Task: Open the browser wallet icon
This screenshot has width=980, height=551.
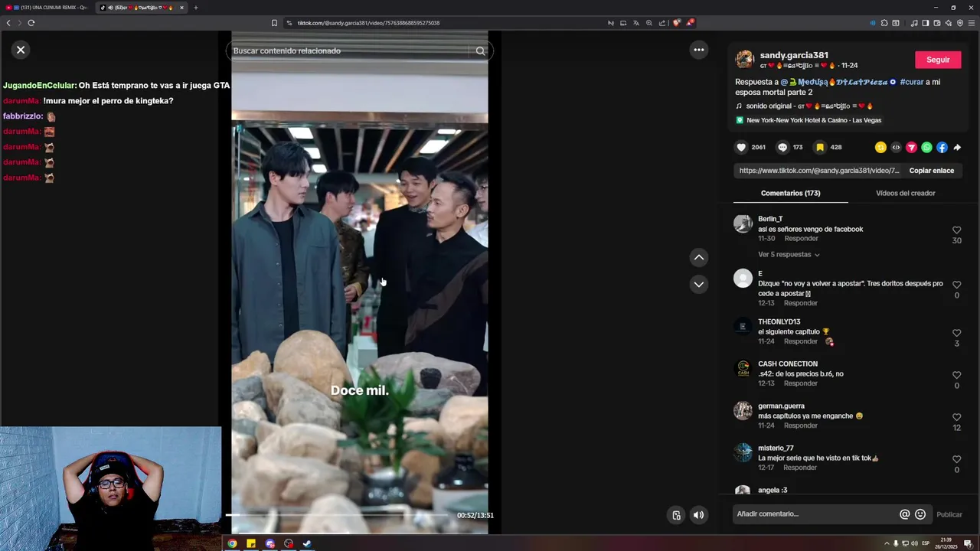Action: point(936,23)
